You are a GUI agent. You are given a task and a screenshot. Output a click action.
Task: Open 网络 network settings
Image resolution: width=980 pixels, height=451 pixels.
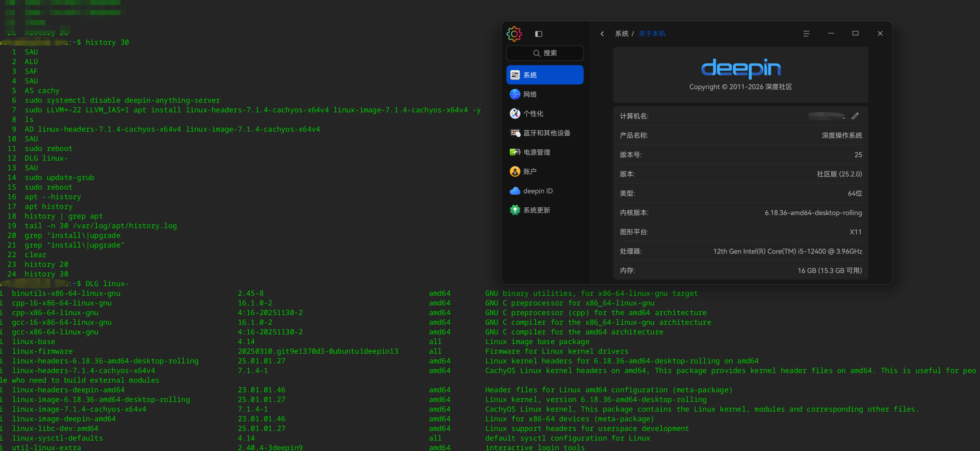tap(545, 94)
